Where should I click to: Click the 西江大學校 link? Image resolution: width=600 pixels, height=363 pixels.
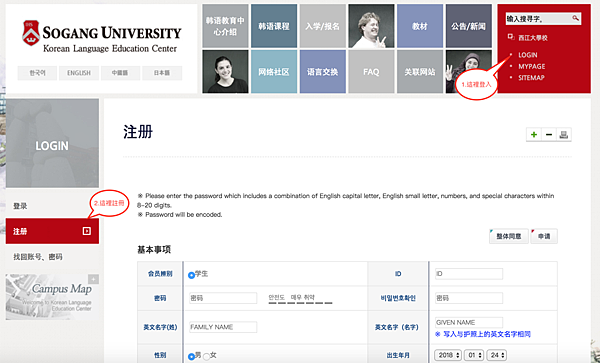click(533, 38)
